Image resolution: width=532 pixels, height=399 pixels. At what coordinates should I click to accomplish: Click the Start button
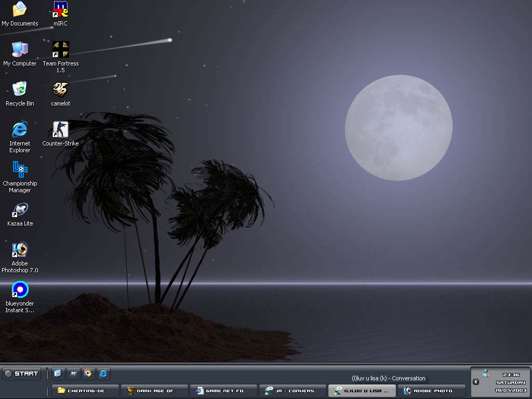pos(21,374)
